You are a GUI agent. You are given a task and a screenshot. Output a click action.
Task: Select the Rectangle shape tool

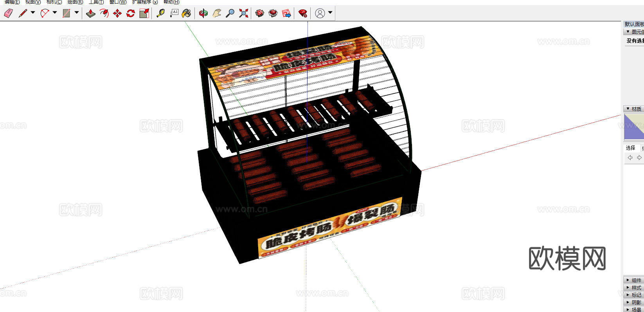(x=67, y=13)
